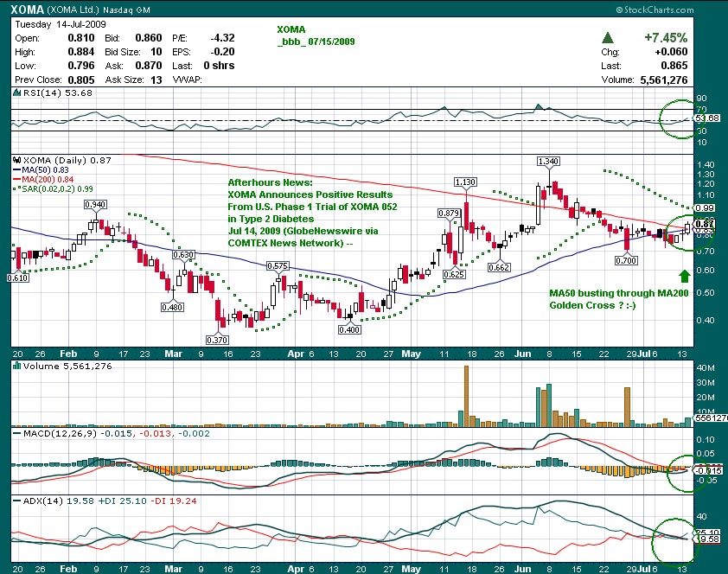This screenshot has width=728, height=574.
Task: Click the RSI area-chart icon
Action: coord(17,92)
